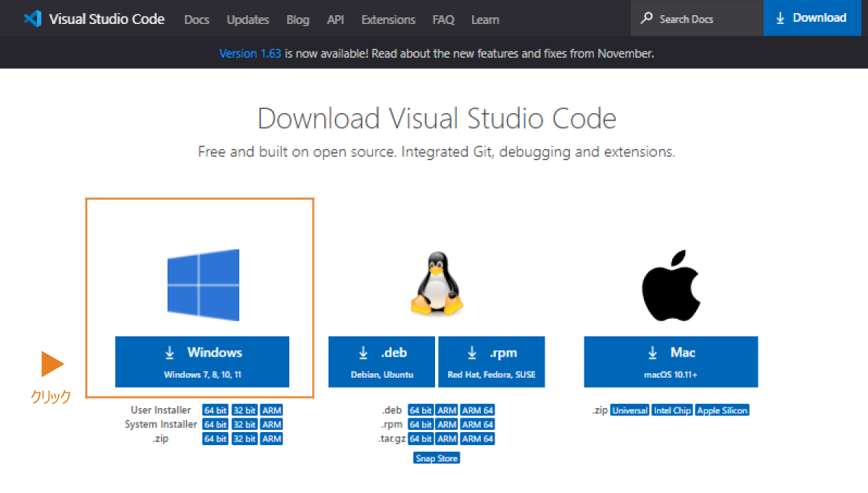The width and height of the screenshot is (868, 493).
Task: Open the Snap Store link
Action: pos(437,458)
